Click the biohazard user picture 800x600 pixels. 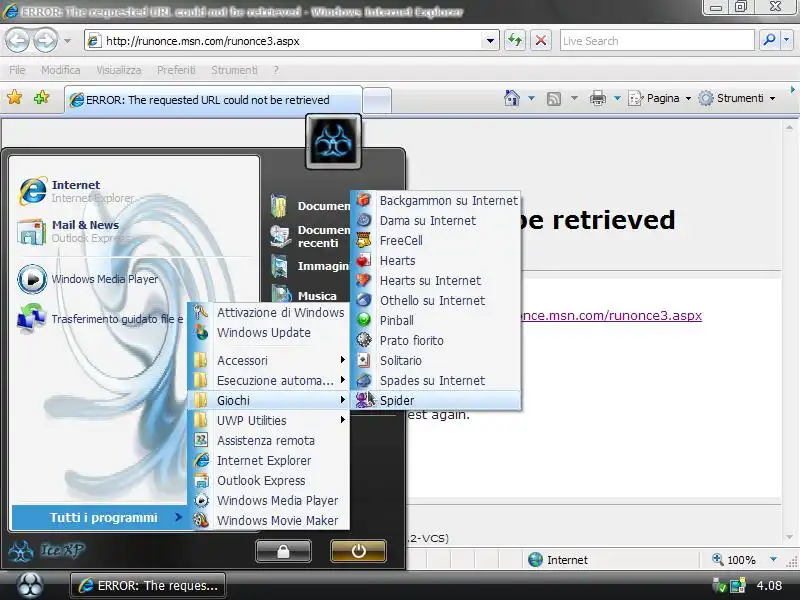click(x=333, y=141)
